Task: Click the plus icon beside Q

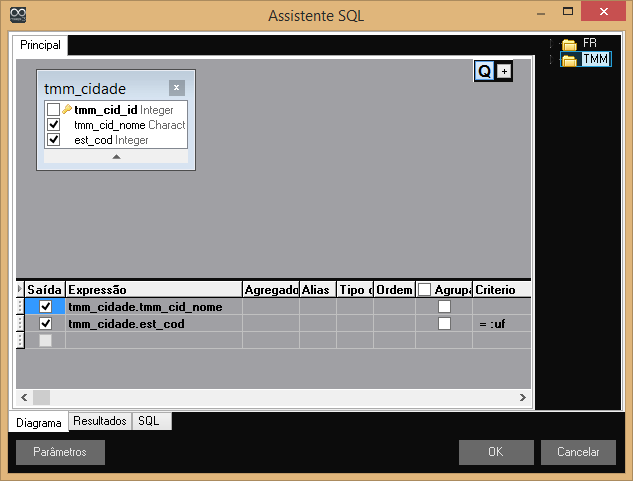Action: (503, 71)
